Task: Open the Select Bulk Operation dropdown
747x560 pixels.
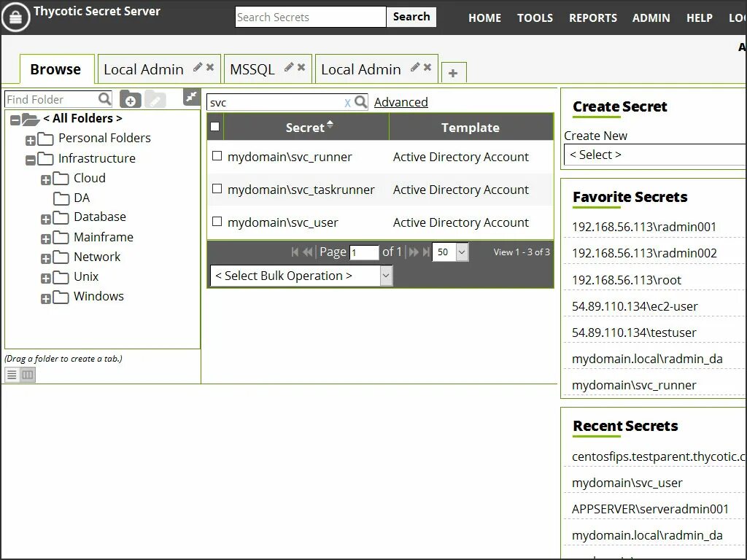Action: (301, 276)
